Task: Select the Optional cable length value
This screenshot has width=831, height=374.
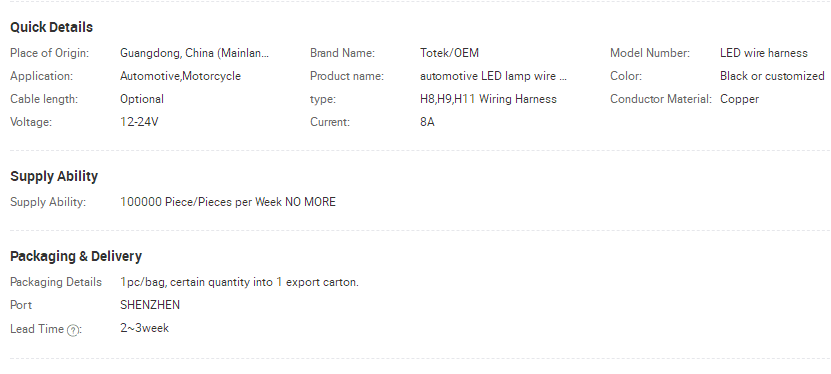Action: click(x=142, y=99)
